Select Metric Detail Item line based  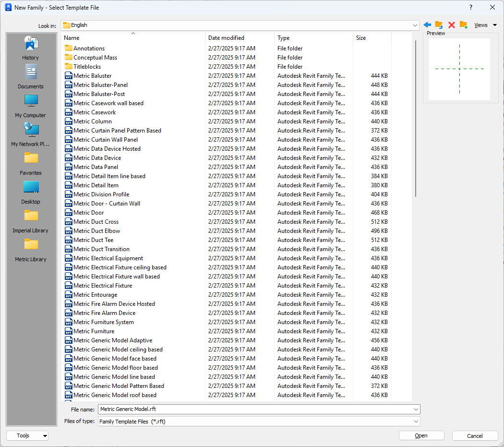(x=109, y=176)
